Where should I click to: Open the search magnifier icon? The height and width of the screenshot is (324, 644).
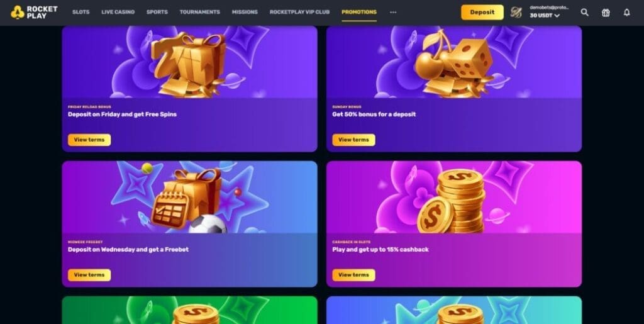(584, 13)
